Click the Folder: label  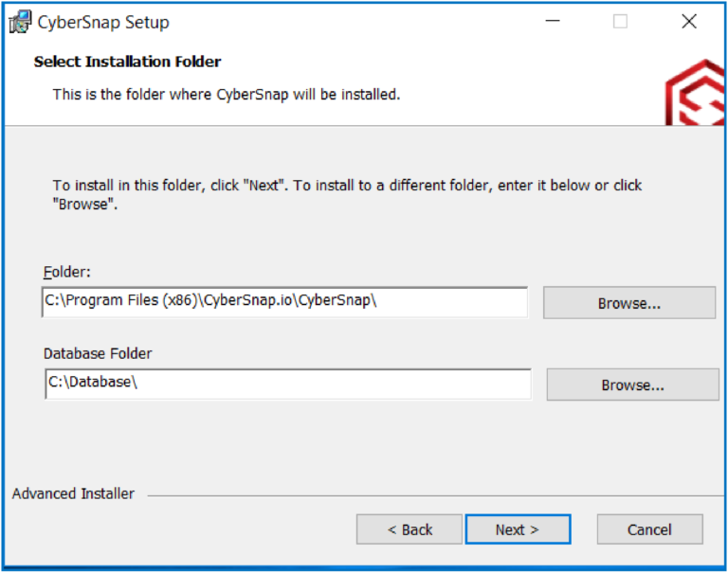(67, 272)
